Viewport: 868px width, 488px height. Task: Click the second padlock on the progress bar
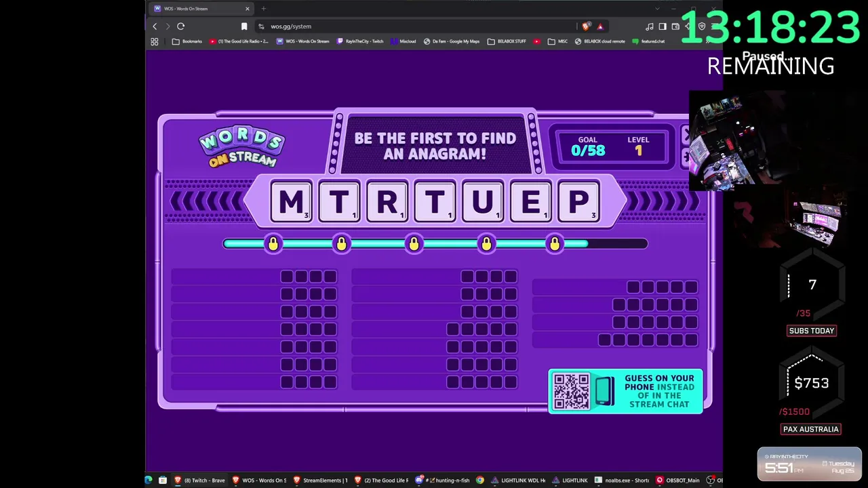pyautogui.click(x=342, y=243)
